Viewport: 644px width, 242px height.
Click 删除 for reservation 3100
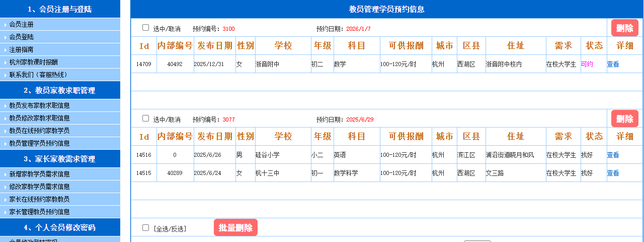point(624,28)
